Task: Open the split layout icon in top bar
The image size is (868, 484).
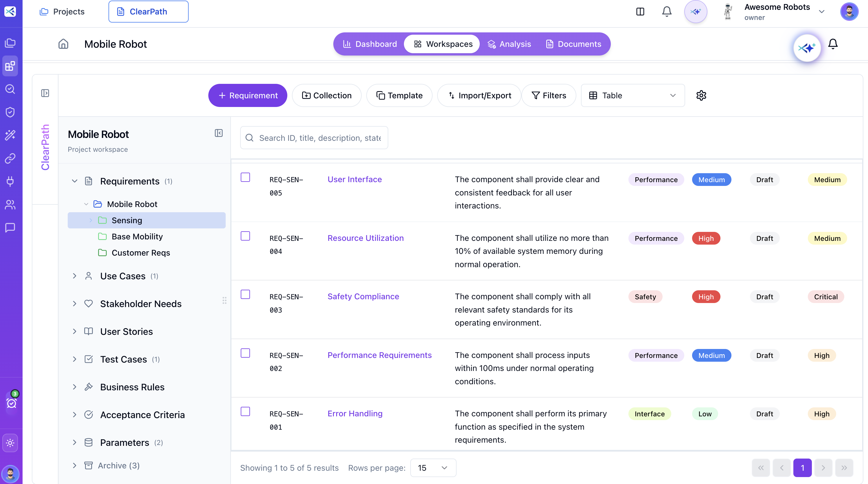Action: tap(640, 12)
